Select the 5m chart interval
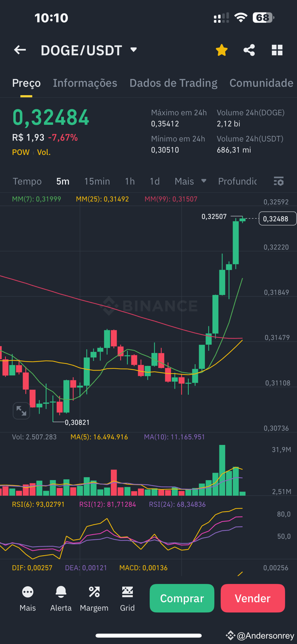The width and height of the screenshot is (297, 644). (x=63, y=181)
